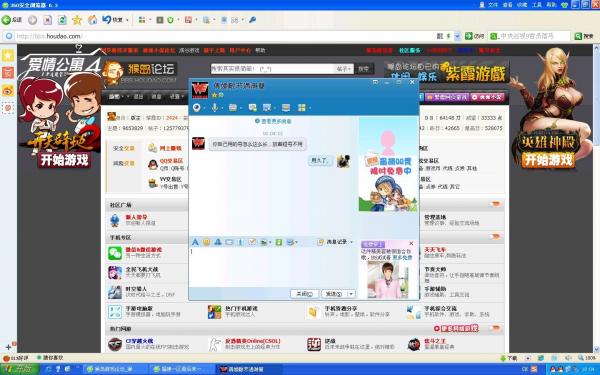Open the 帮助 link in the forum top bar

(x=260, y=50)
